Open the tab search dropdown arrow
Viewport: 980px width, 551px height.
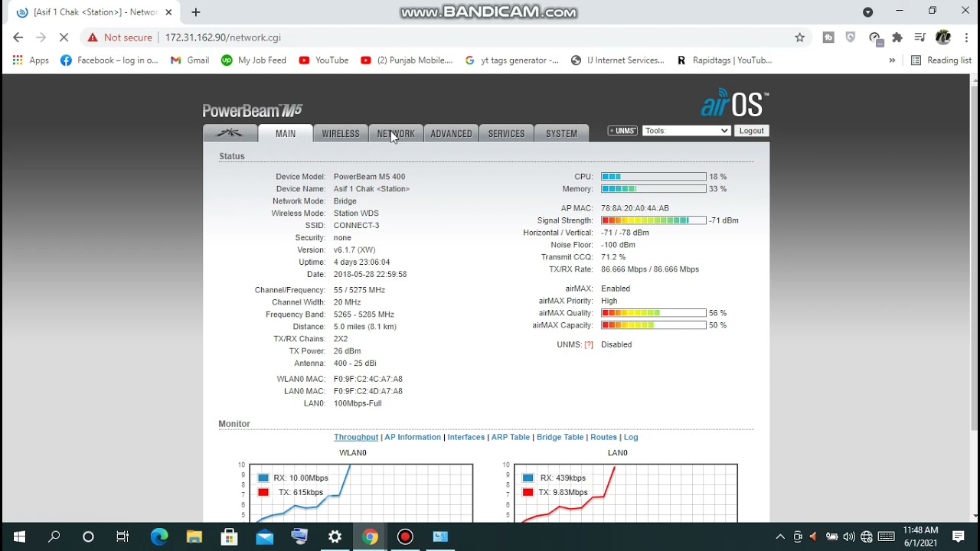867,11
